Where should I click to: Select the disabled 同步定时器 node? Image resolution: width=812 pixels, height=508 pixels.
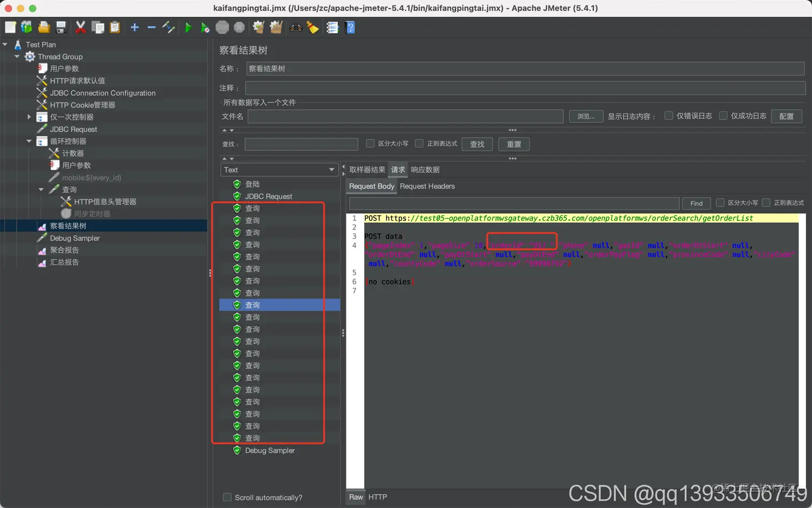pos(92,214)
